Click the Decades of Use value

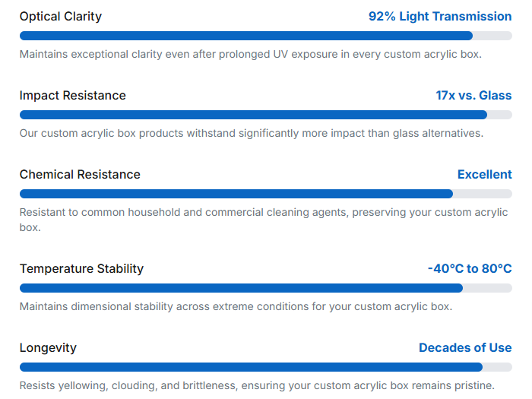click(465, 347)
